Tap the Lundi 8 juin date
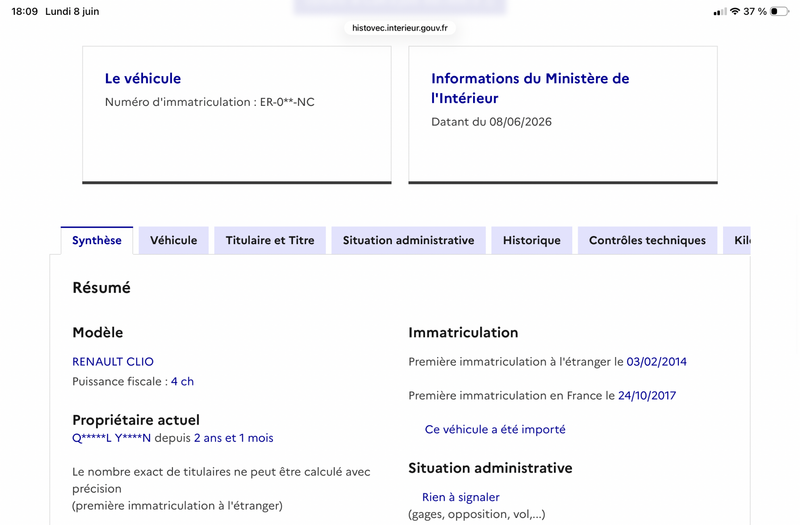 [x=72, y=11]
